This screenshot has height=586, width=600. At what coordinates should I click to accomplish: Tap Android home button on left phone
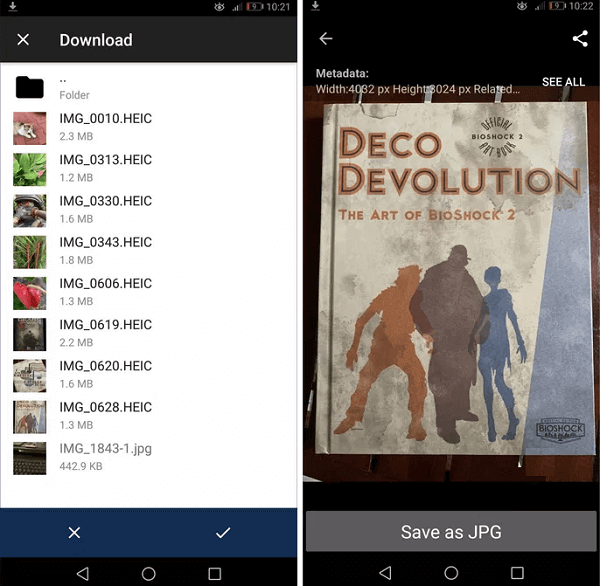(148, 573)
